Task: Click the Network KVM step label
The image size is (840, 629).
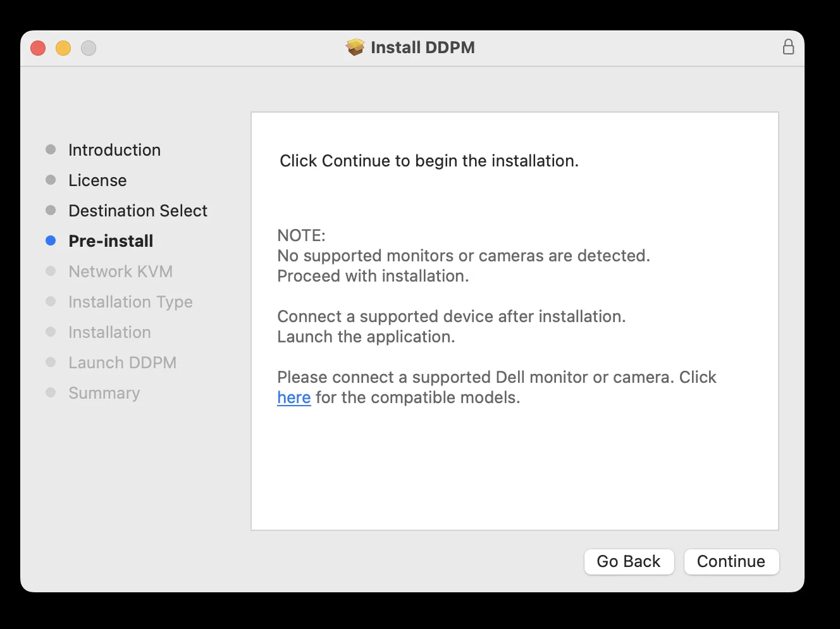Action: [x=120, y=271]
